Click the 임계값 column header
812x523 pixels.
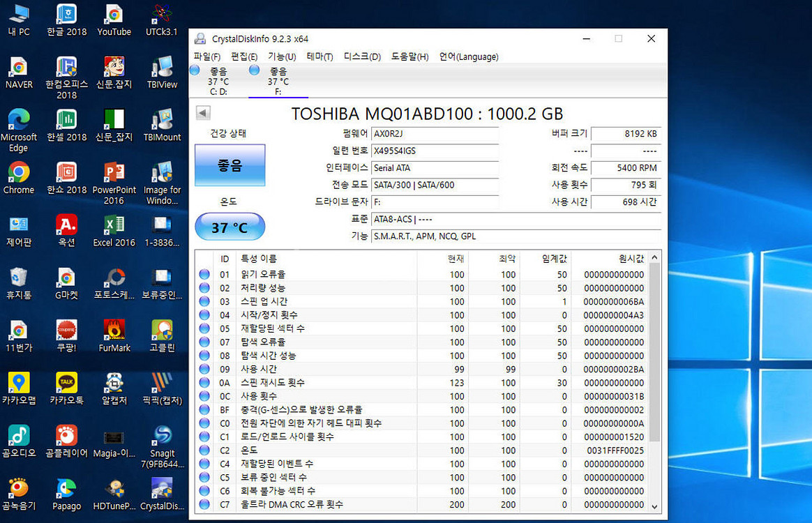546,259
